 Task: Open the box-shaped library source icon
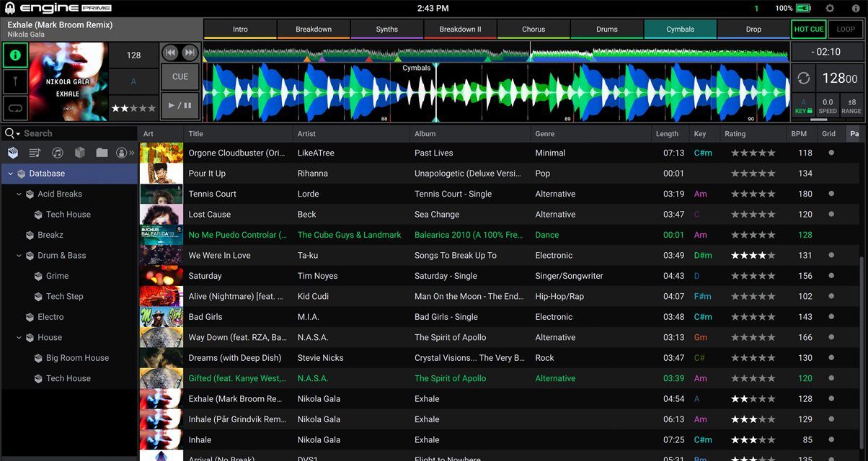click(80, 153)
